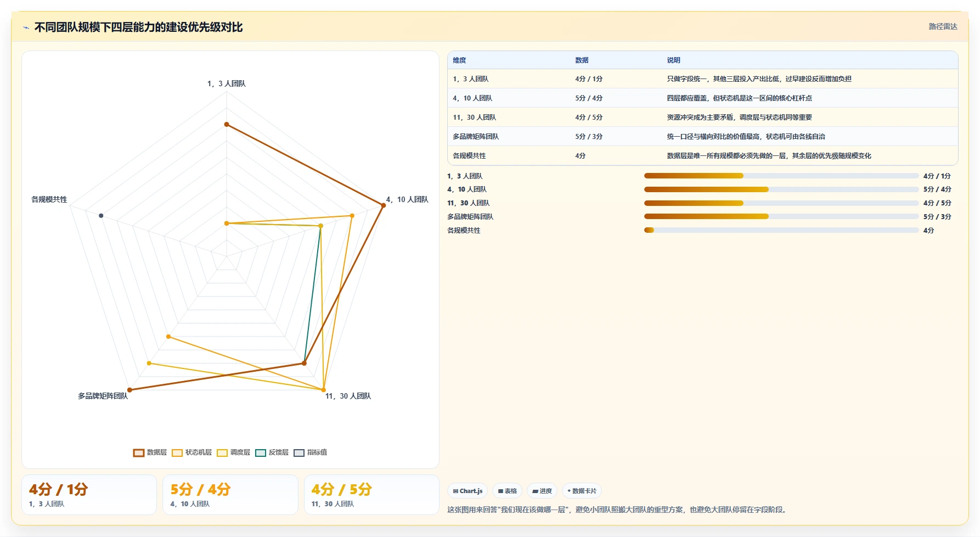Click the progress bar for 多品牌矩阵团队
The image size is (980, 537).
[x=781, y=217]
